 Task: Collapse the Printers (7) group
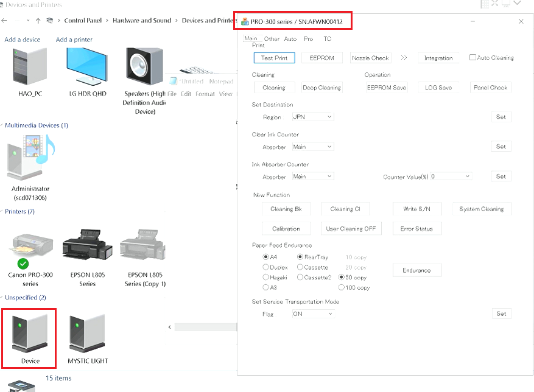(2, 211)
